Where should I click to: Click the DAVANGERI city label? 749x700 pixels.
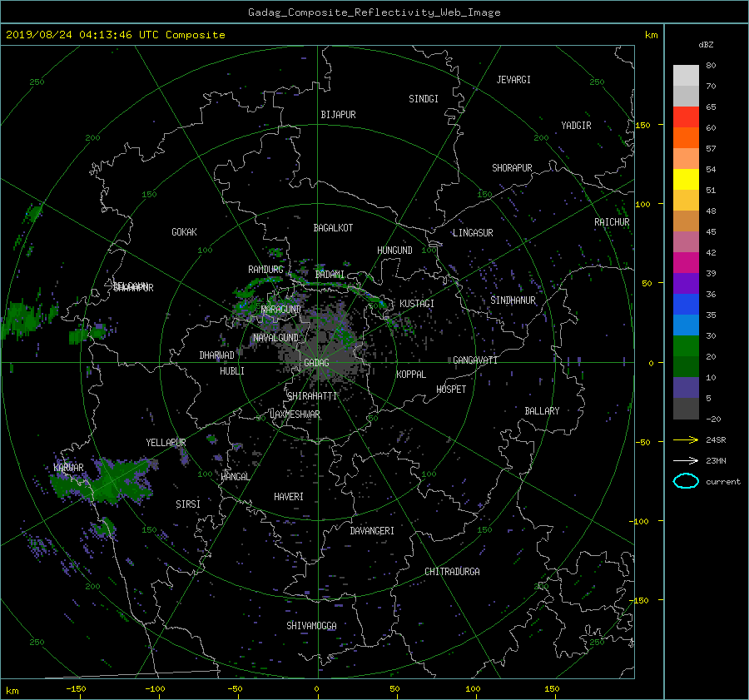(372, 531)
